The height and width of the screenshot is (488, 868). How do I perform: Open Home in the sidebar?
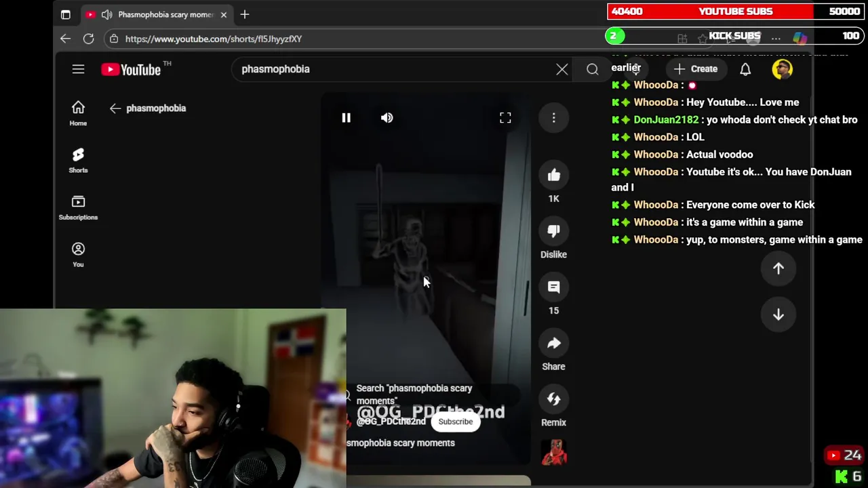(78, 113)
